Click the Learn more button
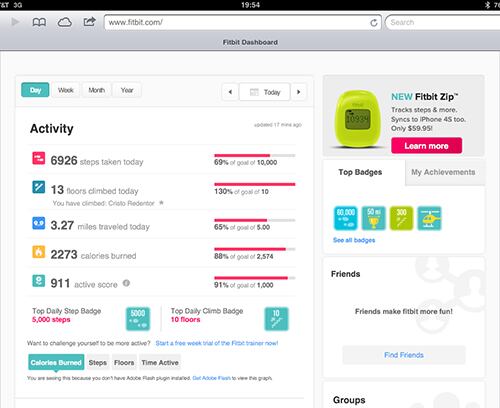 [426, 146]
